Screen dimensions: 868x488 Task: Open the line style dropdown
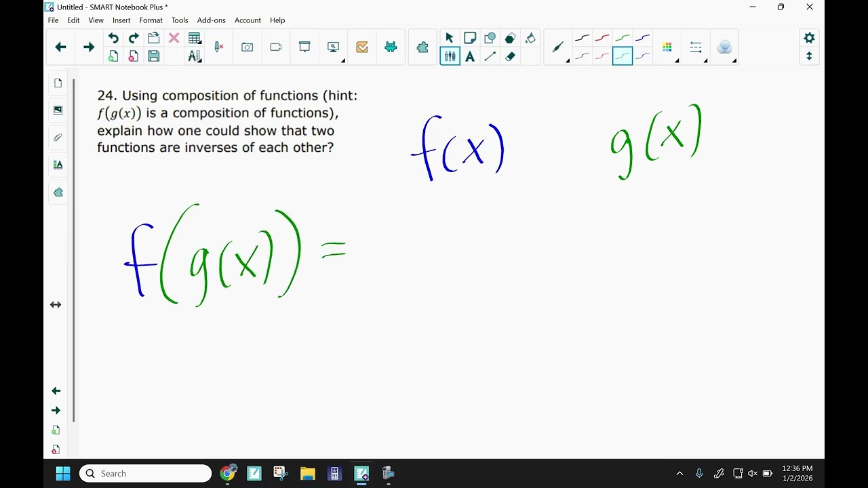[697, 47]
